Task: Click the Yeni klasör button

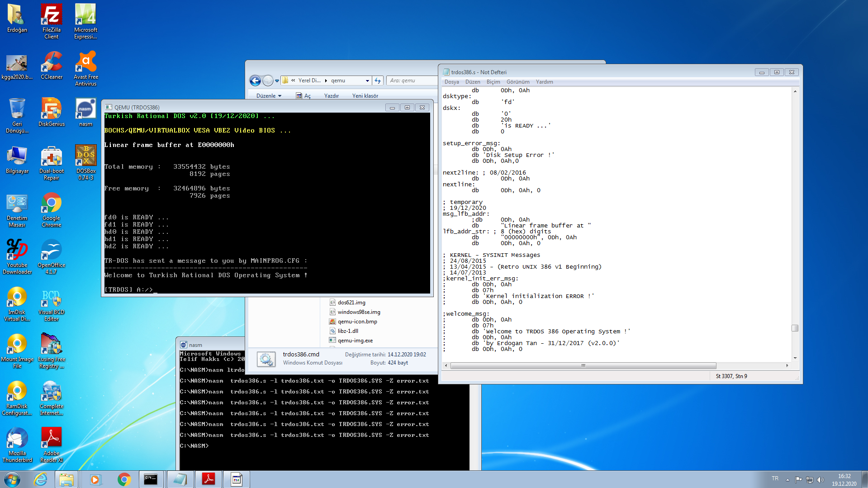Action: [365, 96]
